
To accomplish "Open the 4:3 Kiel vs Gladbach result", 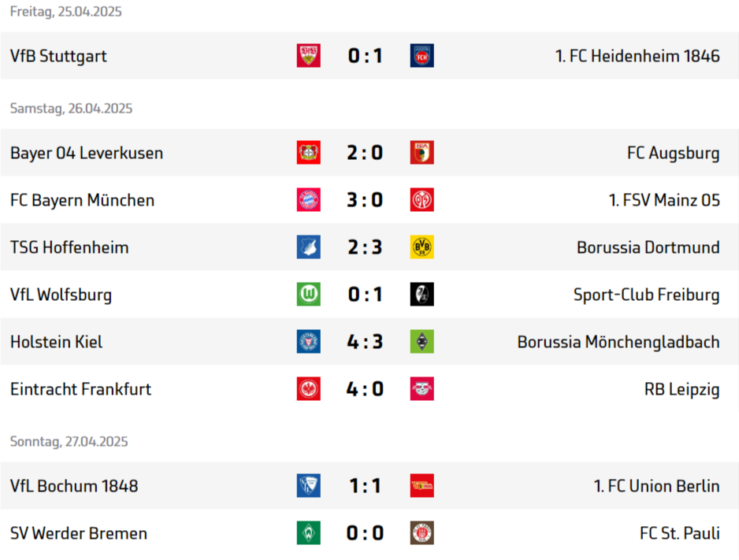I will click(365, 342).
